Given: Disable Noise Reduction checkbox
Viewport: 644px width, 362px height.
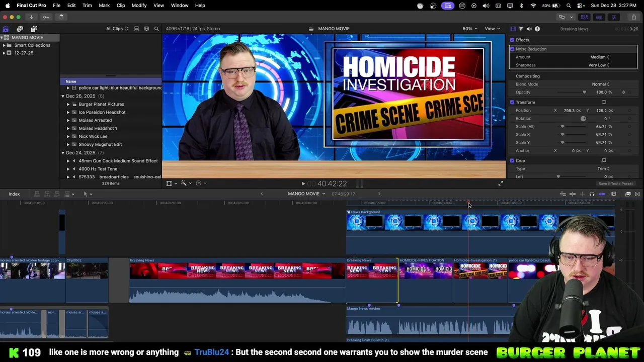Looking at the screenshot, I should (512, 49).
